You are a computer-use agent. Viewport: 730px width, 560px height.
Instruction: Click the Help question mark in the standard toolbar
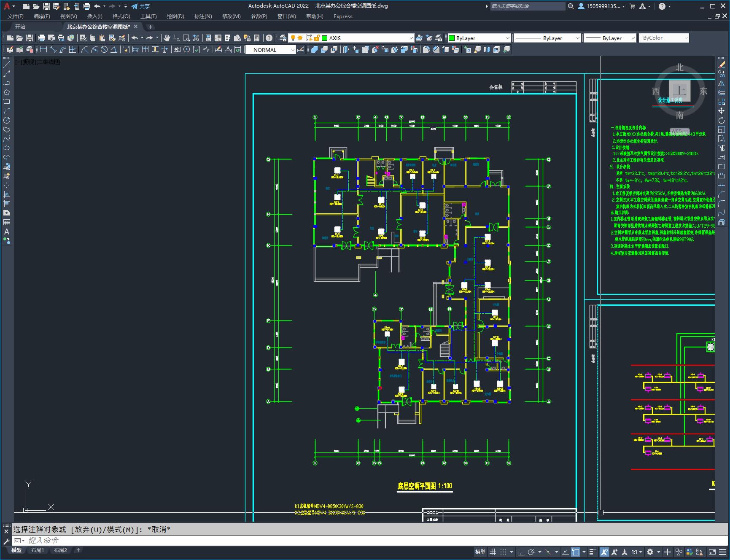pyautogui.click(x=269, y=38)
